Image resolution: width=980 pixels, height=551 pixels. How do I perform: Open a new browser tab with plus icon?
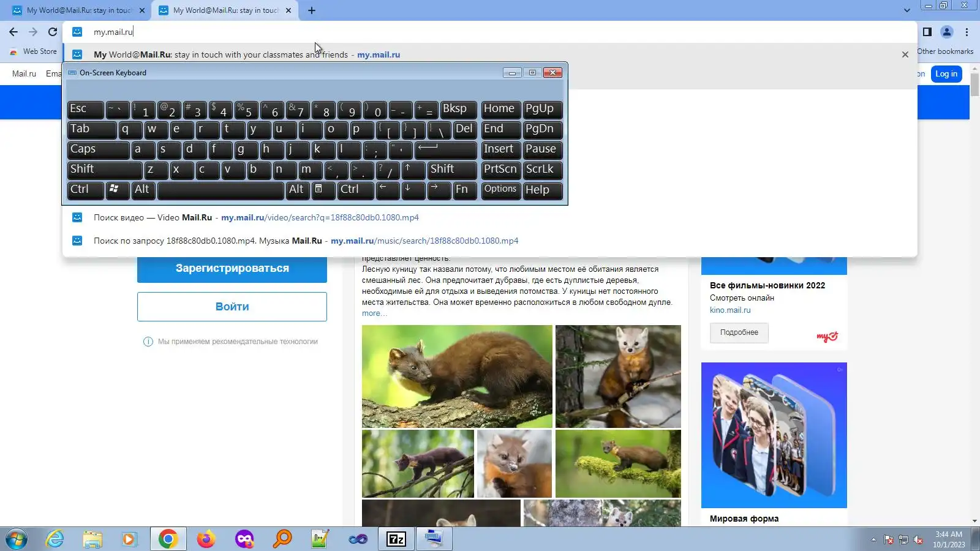[311, 10]
